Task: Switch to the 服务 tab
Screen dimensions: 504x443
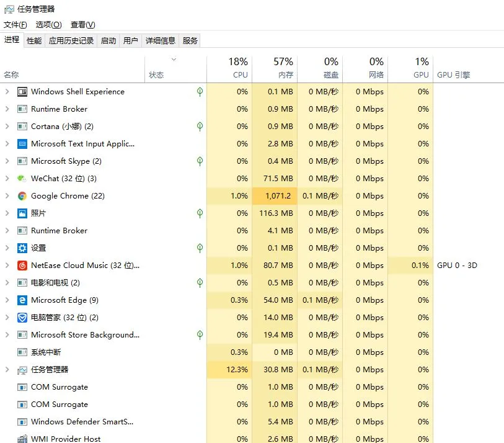Action: coord(190,40)
